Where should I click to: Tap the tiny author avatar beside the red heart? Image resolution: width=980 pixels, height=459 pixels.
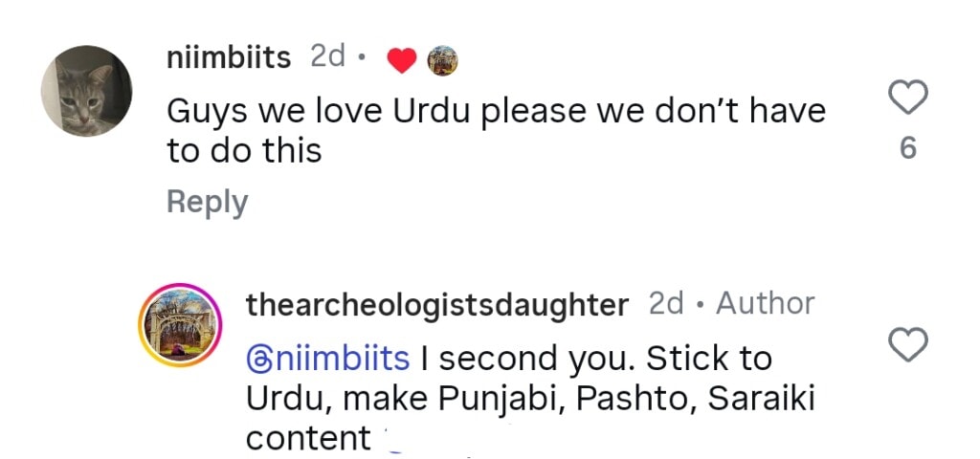click(442, 60)
